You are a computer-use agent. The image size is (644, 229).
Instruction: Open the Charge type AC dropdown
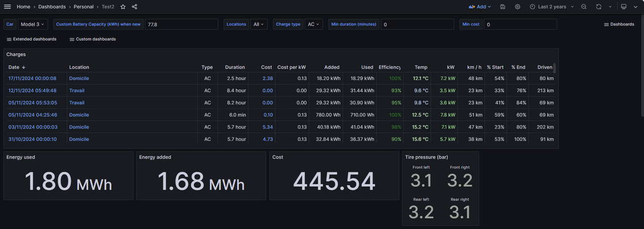[314, 24]
